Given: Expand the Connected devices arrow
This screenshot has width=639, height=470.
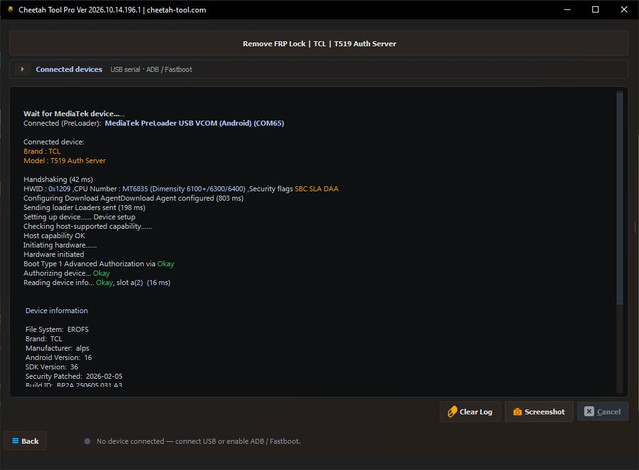Looking at the screenshot, I should coord(22,69).
